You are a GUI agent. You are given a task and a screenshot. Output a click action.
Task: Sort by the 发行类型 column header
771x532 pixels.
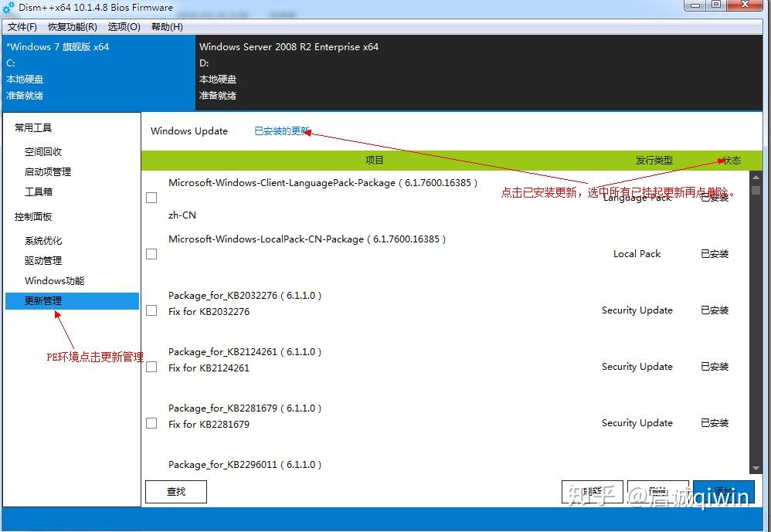(x=654, y=160)
